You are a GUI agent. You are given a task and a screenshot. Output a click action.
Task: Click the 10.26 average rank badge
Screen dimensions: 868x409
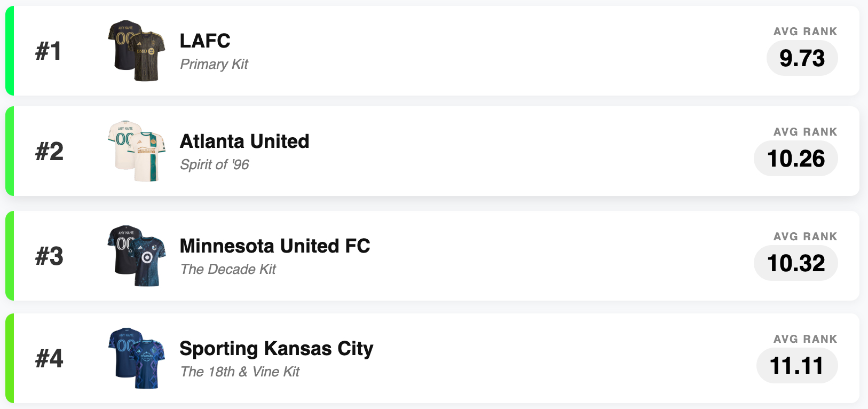point(795,159)
